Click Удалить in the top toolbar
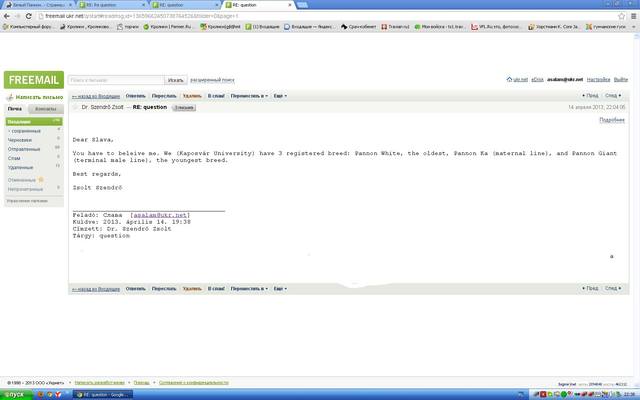The image size is (640, 400). click(192, 95)
